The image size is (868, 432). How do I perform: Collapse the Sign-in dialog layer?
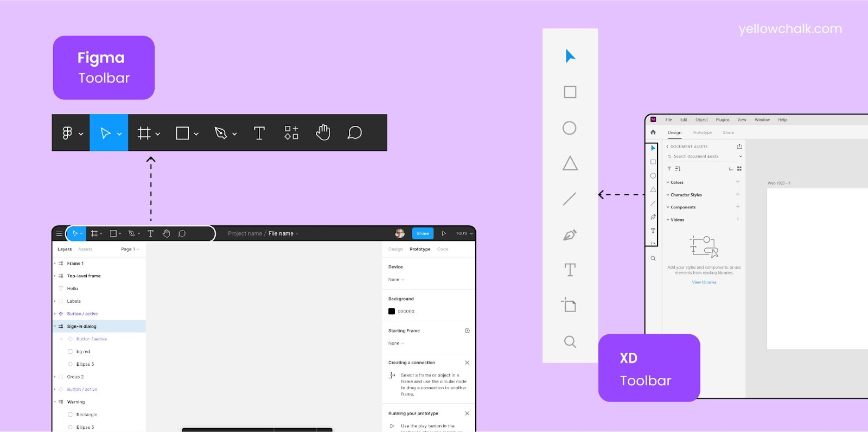pyautogui.click(x=55, y=326)
